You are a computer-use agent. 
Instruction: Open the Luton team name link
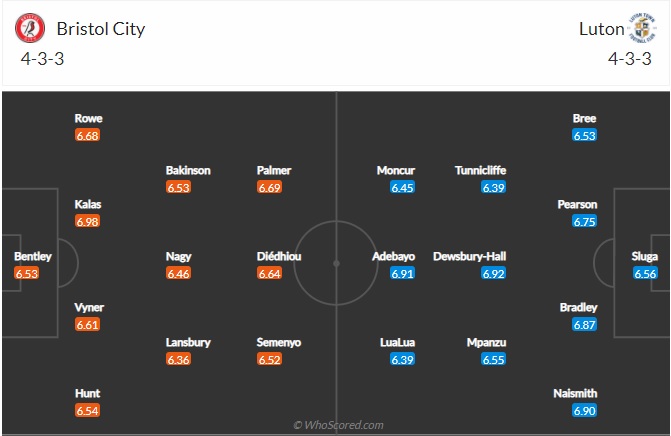(602, 29)
